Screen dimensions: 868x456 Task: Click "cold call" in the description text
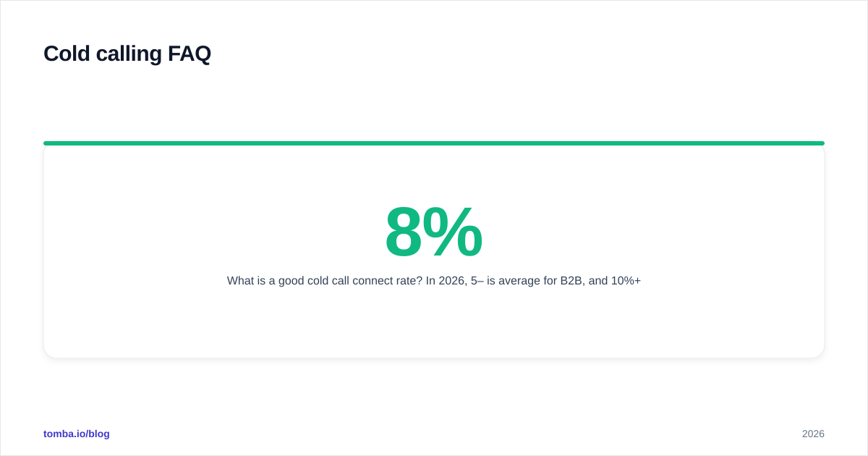click(x=328, y=281)
